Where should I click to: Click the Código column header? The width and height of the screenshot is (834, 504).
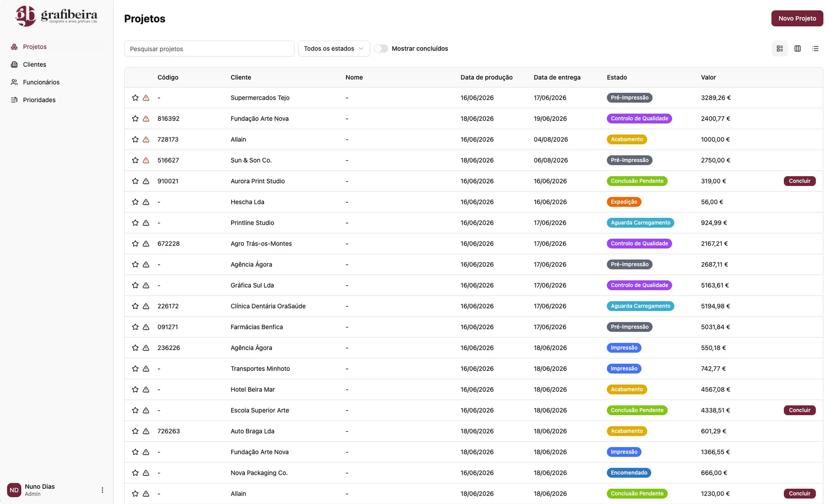coord(167,77)
